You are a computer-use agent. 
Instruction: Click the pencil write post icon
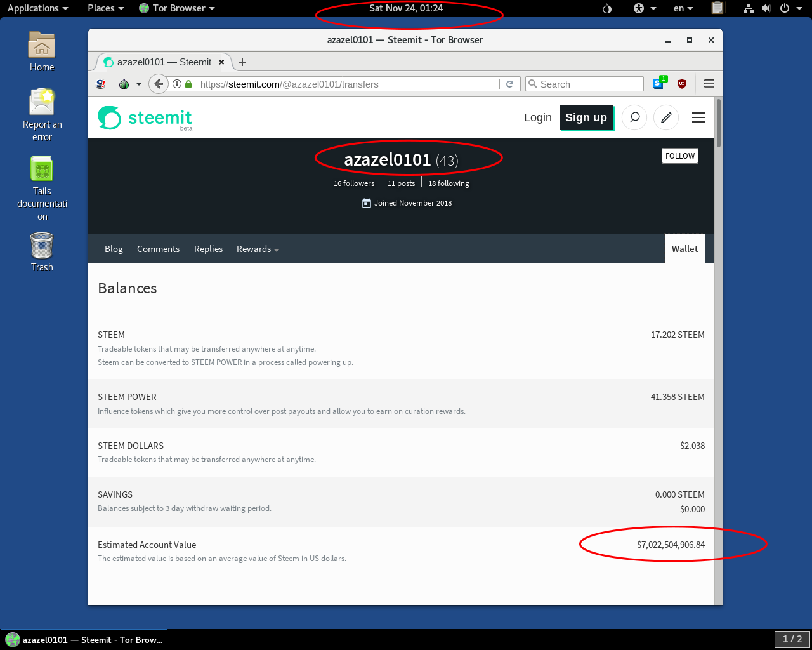666,117
